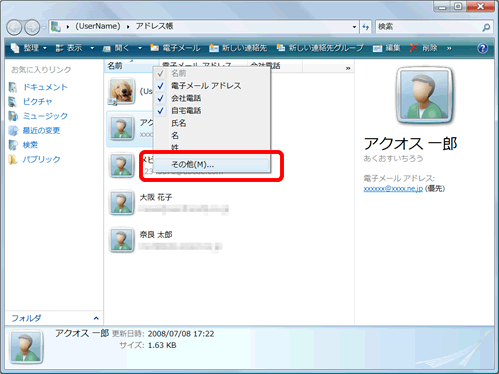The width and height of the screenshot is (499, 374).
Task: Click the 削除 delete toolbar button
Action: [x=423, y=48]
